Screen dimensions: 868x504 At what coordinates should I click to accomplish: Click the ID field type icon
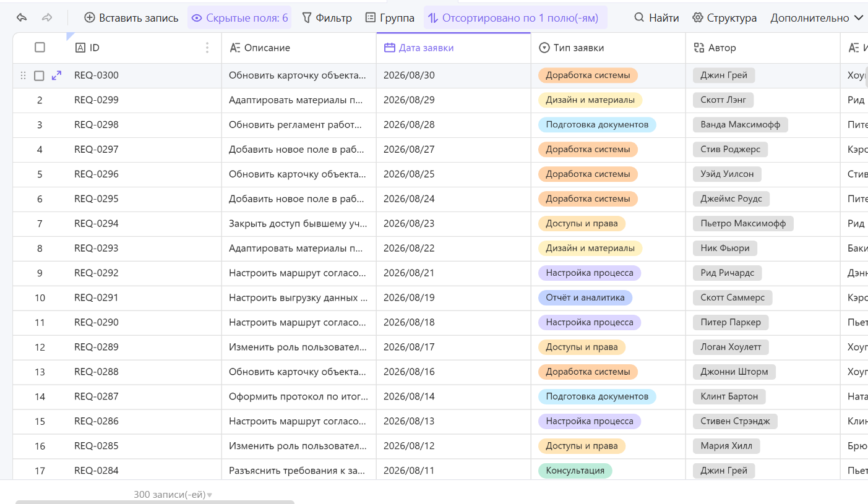coord(80,48)
